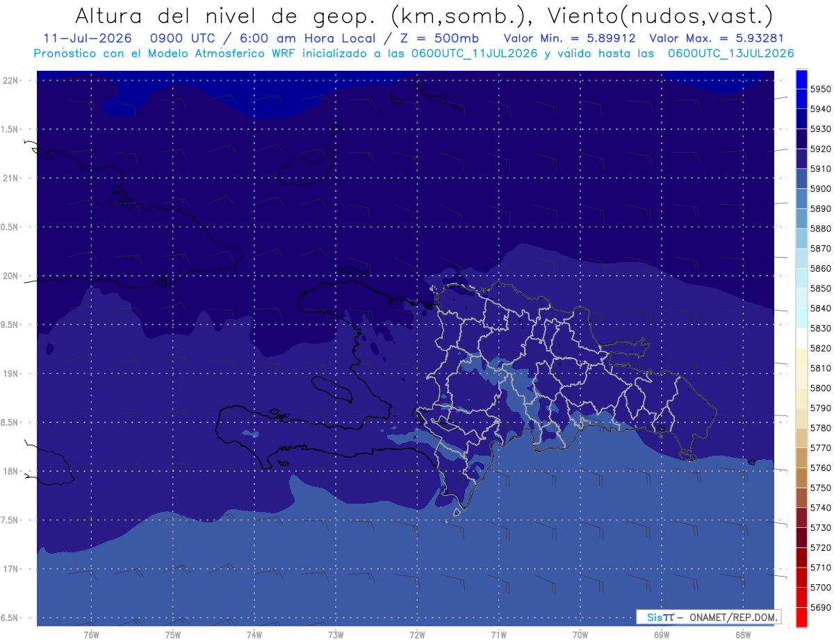Click the colorbar label '5690'
This screenshot has width=834, height=644.
coord(821,607)
